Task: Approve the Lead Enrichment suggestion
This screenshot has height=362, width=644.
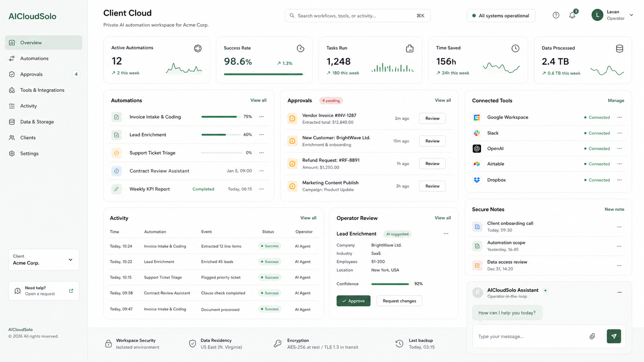Action: click(x=353, y=301)
